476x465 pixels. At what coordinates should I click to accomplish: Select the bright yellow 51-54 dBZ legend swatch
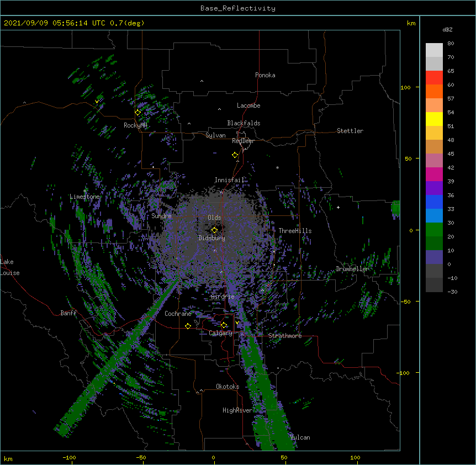tap(434, 119)
